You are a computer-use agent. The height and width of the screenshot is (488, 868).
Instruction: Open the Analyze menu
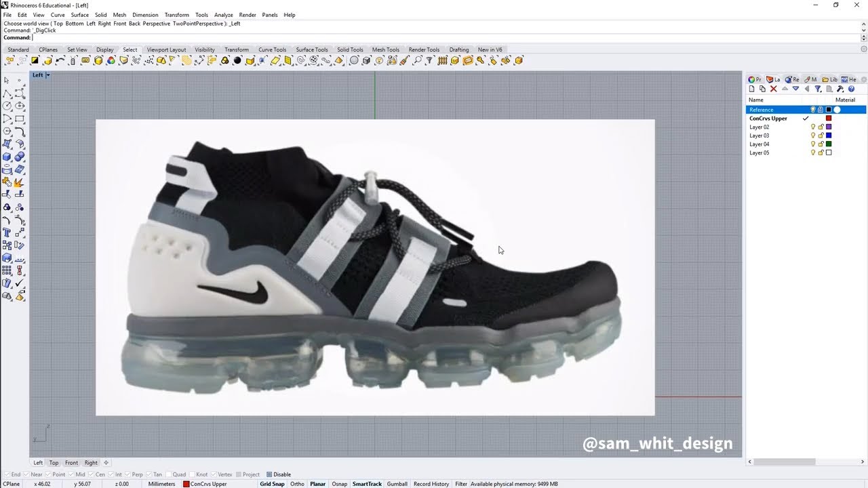click(224, 15)
